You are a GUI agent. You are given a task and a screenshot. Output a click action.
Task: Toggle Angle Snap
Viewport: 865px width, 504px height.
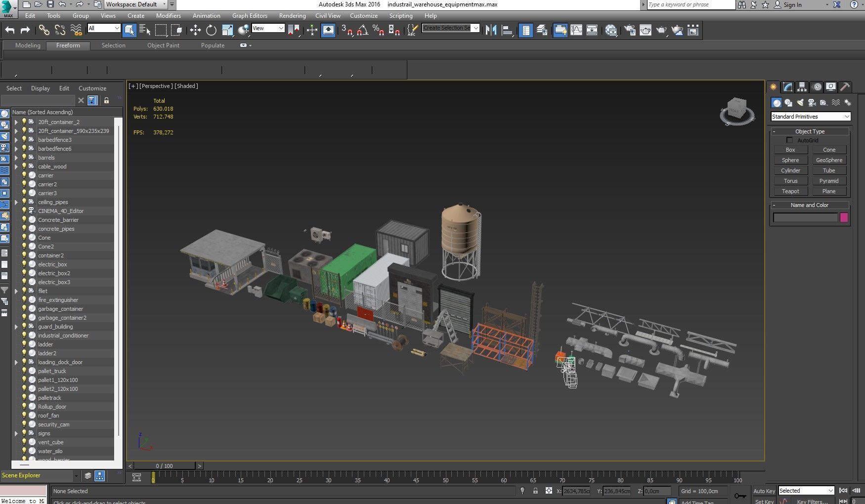363,30
